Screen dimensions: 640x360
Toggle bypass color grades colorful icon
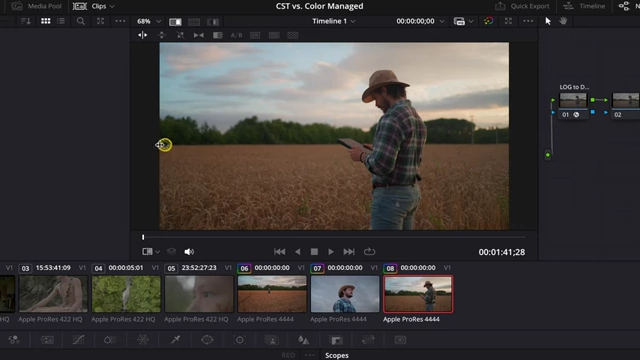489,21
